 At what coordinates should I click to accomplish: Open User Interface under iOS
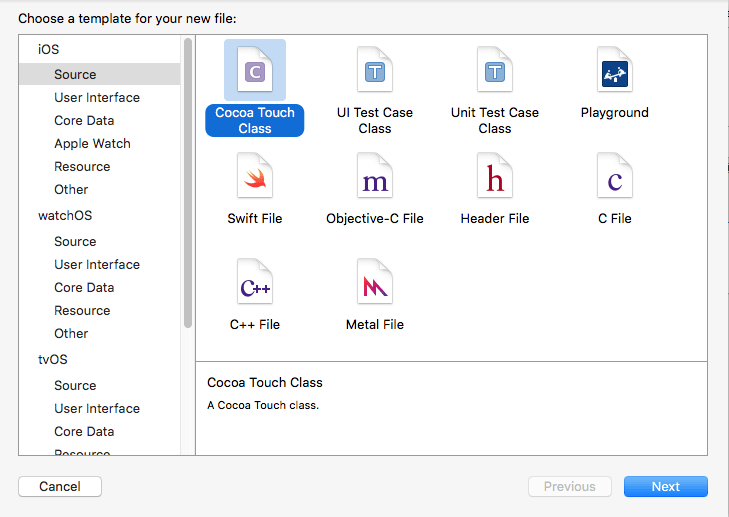(97, 98)
